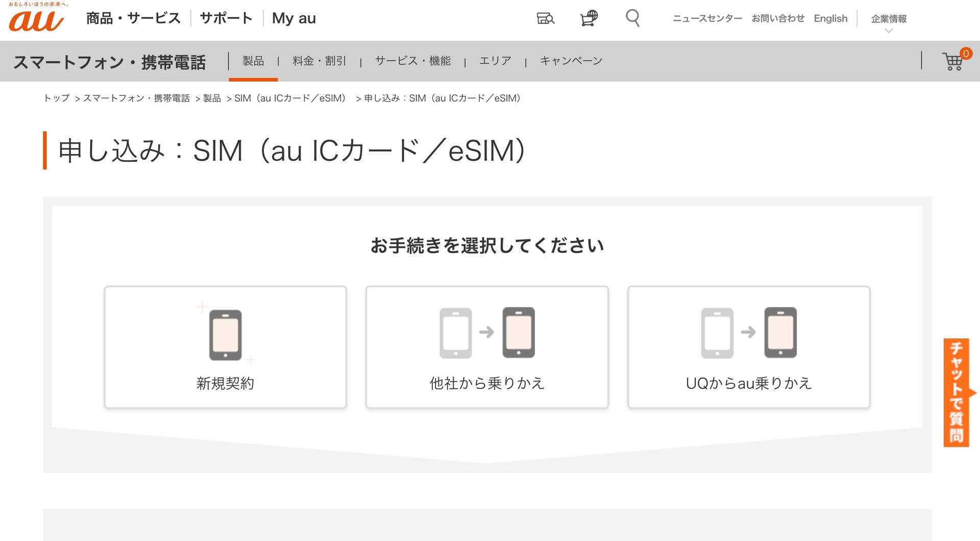The image size is (980, 541).
Task: Click the page title 申し込み：SIM heading
Action: (x=292, y=151)
